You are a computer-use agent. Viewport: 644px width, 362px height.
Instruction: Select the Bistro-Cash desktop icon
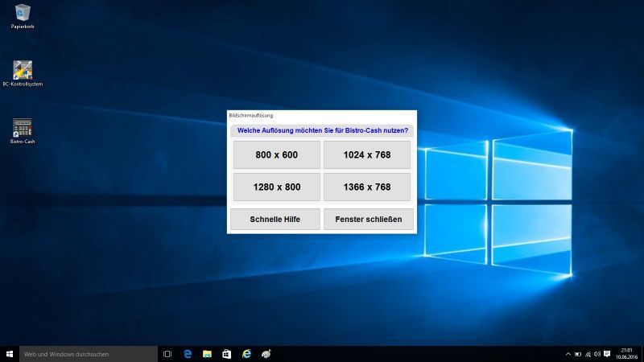pyautogui.click(x=23, y=131)
